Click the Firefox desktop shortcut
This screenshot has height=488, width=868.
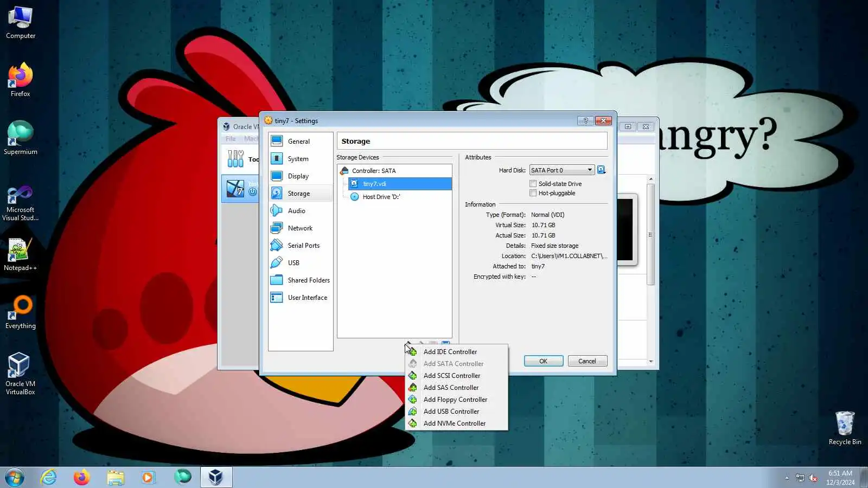click(x=21, y=80)
